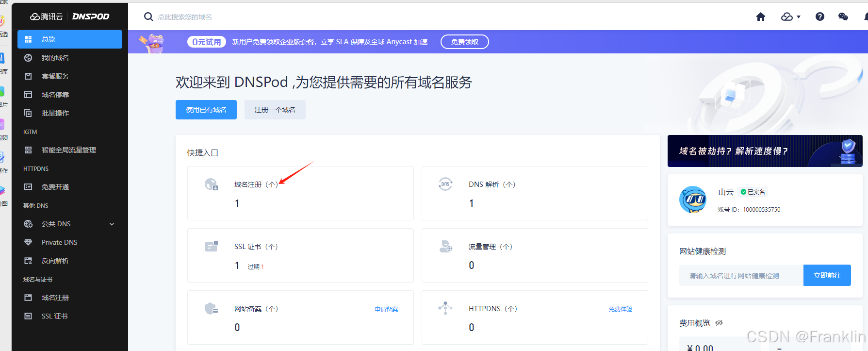
Task: Open the DNS 解析 (个) quick entry card
Action: point(535,193)
